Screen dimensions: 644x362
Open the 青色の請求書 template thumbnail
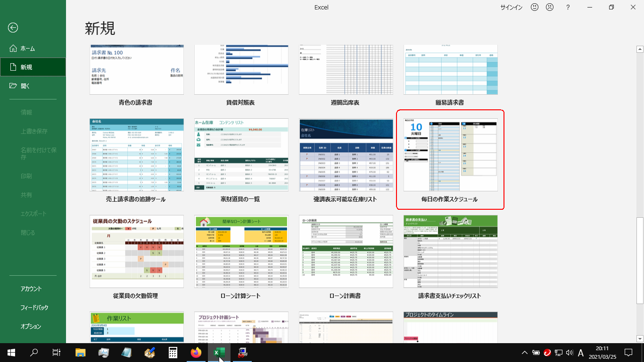tap(137, 70)
